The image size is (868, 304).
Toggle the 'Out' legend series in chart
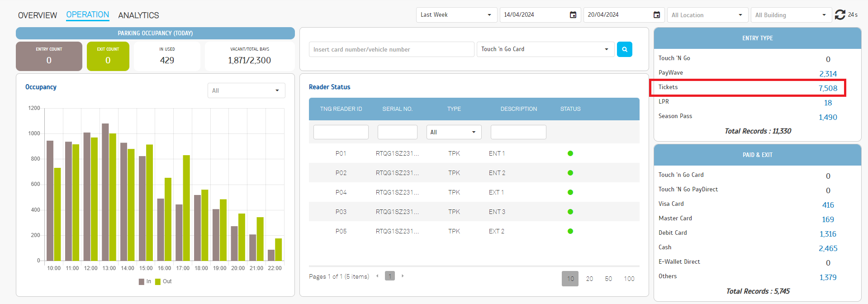163,281
